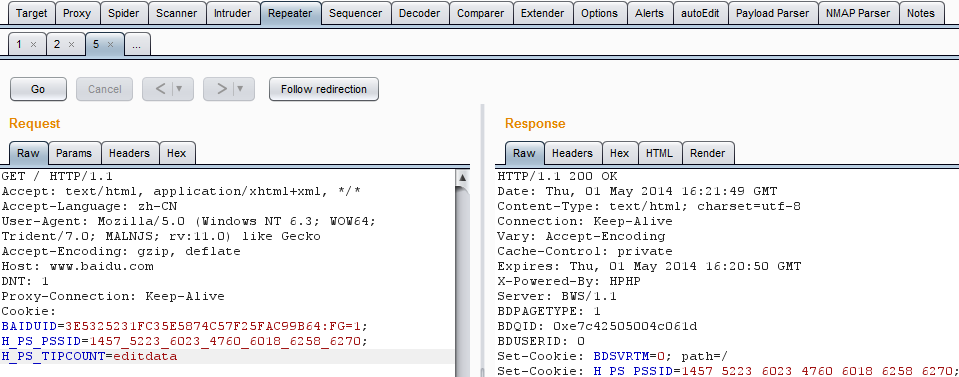Add new Repeater tab with ellipsis
Image resolution: width=959 pixels, height=377 pixels.
point(137,45)
